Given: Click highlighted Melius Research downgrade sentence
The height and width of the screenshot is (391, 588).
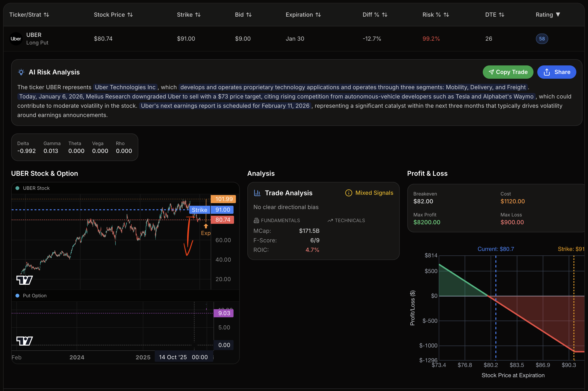Looking at the screenshot, I should 276,97.
